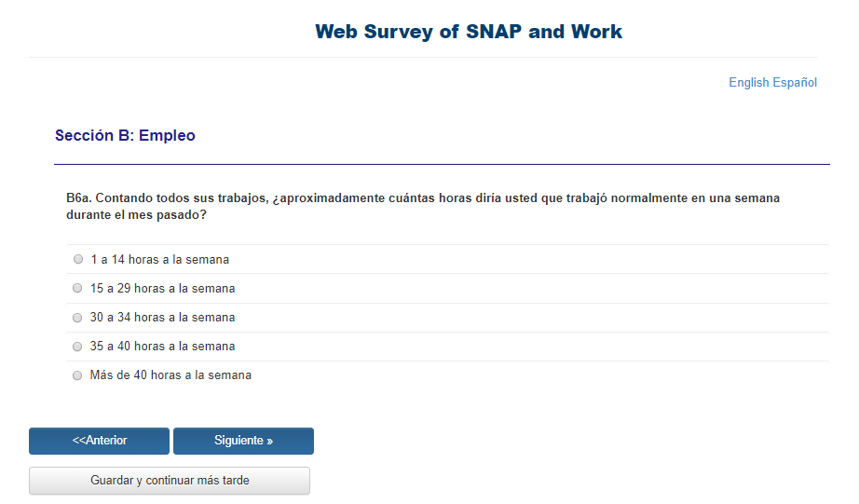The image size is (859, 504).
Task: Click the label text '1 a 14 horas a la semana'
Action: pyautogui.click(x=159, y=260)
